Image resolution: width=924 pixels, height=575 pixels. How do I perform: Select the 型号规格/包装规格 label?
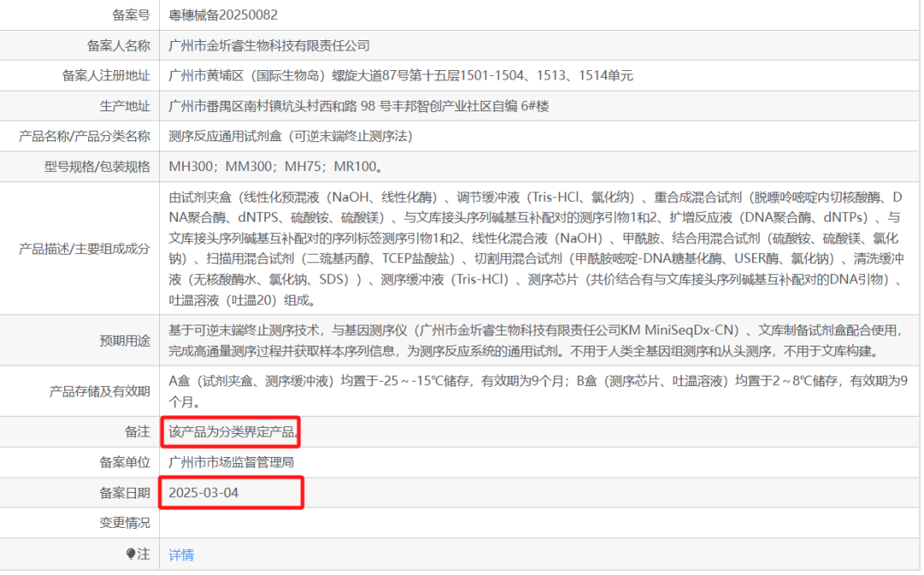(97, 166)
